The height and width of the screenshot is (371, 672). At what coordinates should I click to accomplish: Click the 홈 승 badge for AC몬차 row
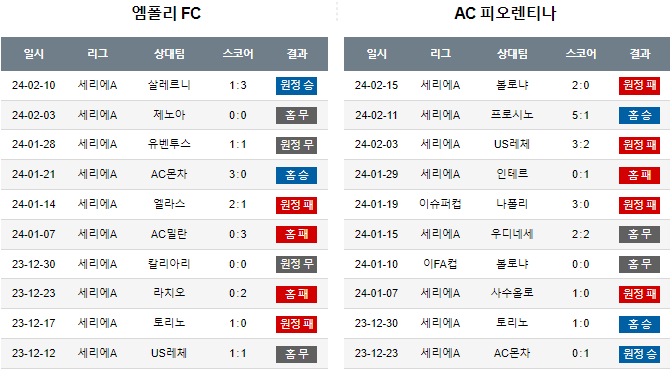(296, 175)
